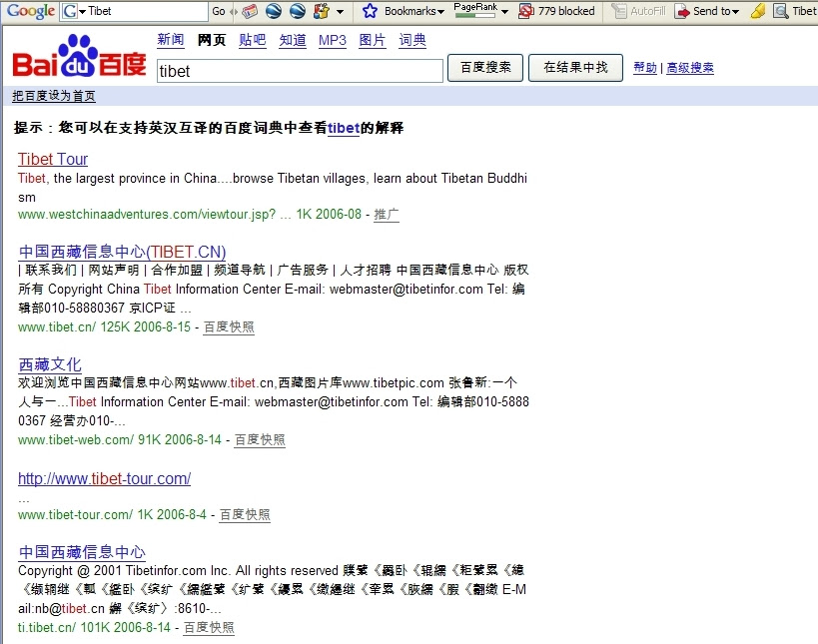Viewport: 818px width, 644px height.
Task: Click the AutoFill button
Action: point(638,11)
